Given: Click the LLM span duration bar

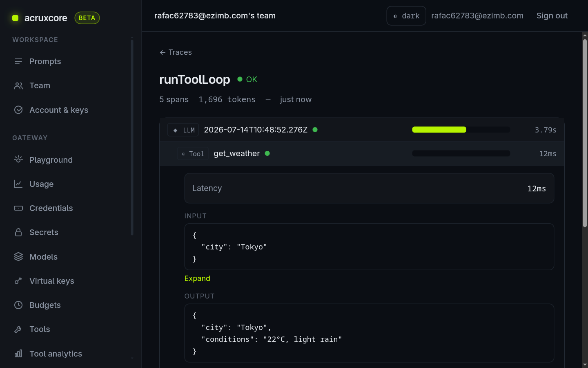Looking at the screenshot, I should pyautogui.click(x=461, y=130).
